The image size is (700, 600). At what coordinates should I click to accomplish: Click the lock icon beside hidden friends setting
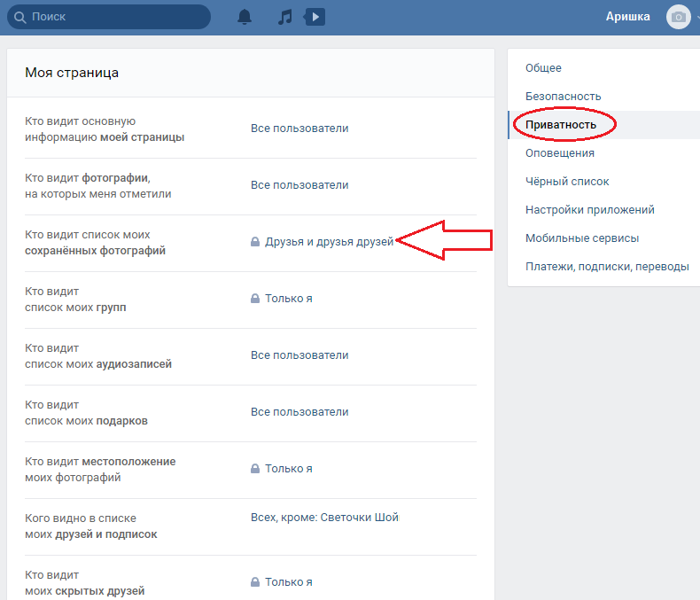click(255, 581)
